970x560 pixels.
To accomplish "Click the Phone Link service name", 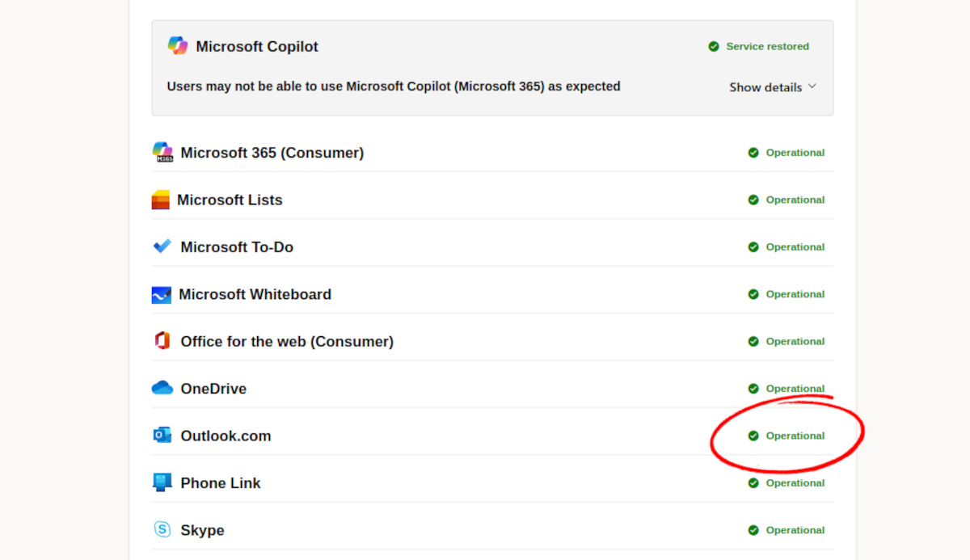I will (221, 483).
